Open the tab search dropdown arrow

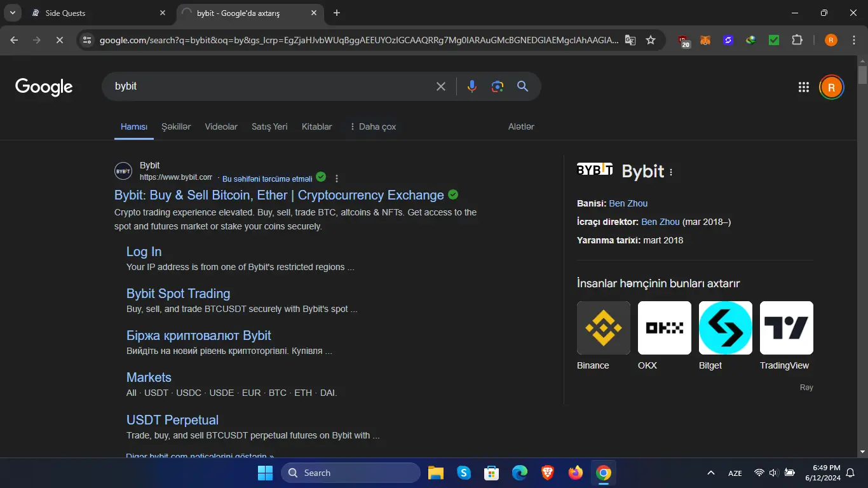(x=12, y=13)
